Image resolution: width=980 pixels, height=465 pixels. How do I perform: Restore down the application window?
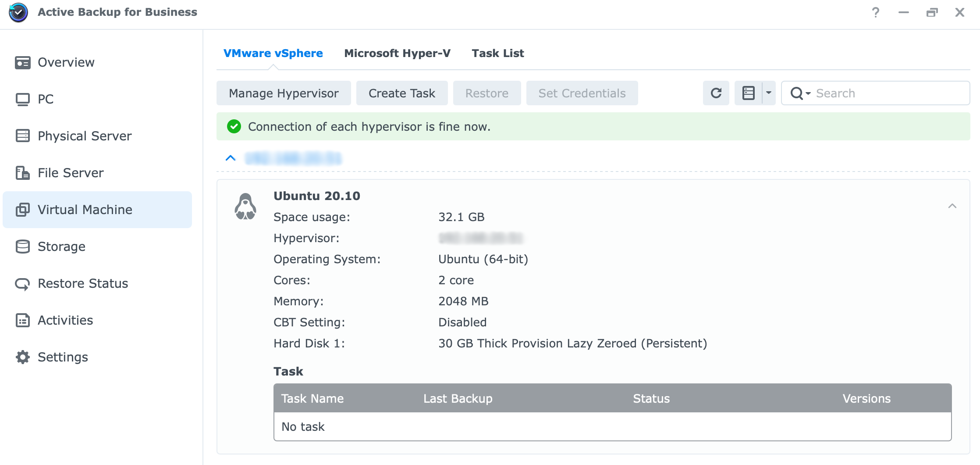tap(932, 12)
